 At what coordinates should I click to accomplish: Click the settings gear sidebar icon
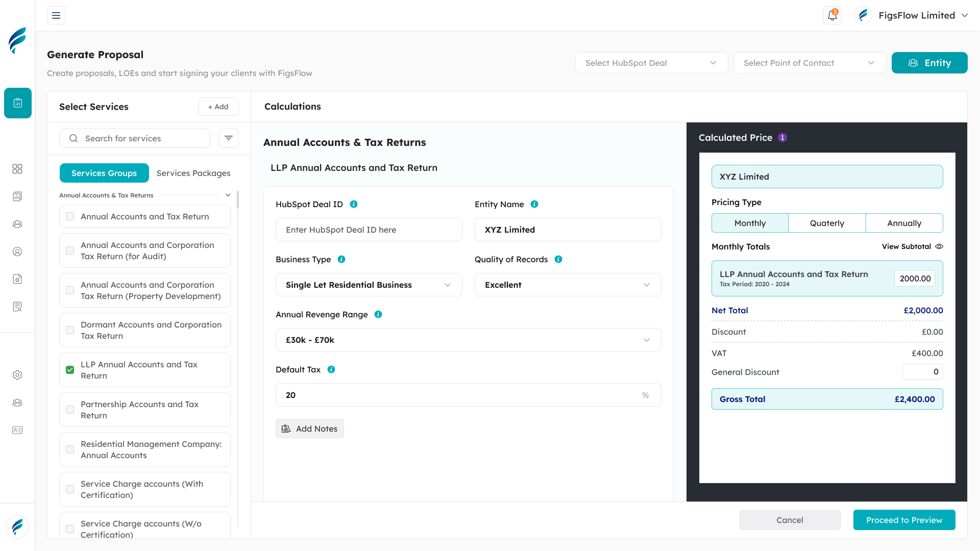[17, 375]
